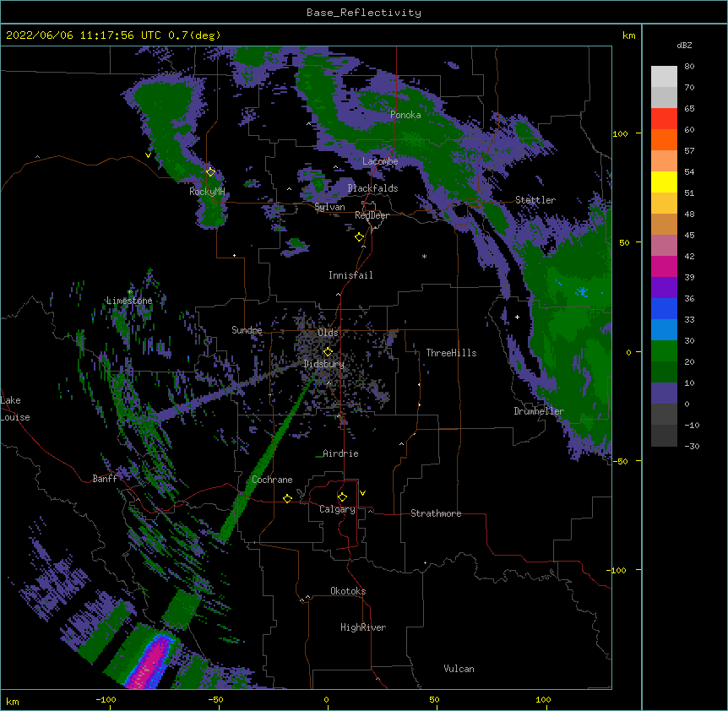Click the -100 tick on the bottom axis

pos(106,699)
